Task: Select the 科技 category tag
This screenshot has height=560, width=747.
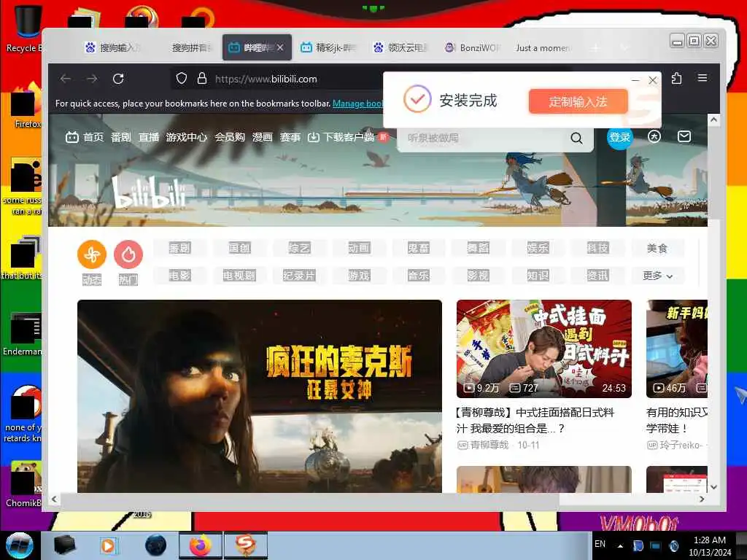Action: tap(597, 248)
